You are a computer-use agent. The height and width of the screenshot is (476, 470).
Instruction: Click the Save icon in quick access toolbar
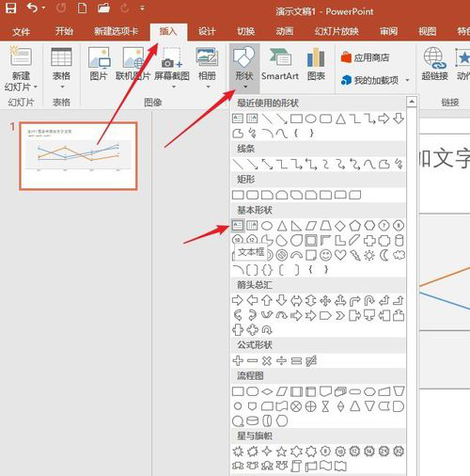[x=10, y=8]
